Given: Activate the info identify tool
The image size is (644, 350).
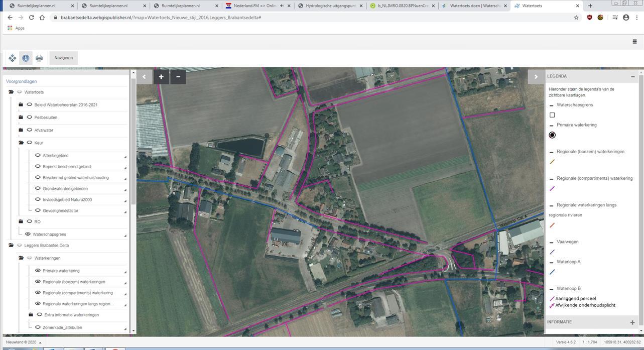Looking at the screenshot, I should click(26, 58).
